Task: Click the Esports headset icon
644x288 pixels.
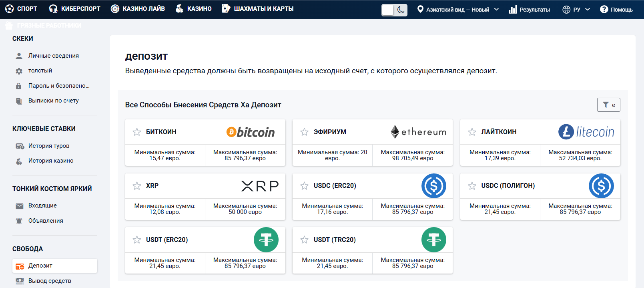Action: (x=53, y=9)
